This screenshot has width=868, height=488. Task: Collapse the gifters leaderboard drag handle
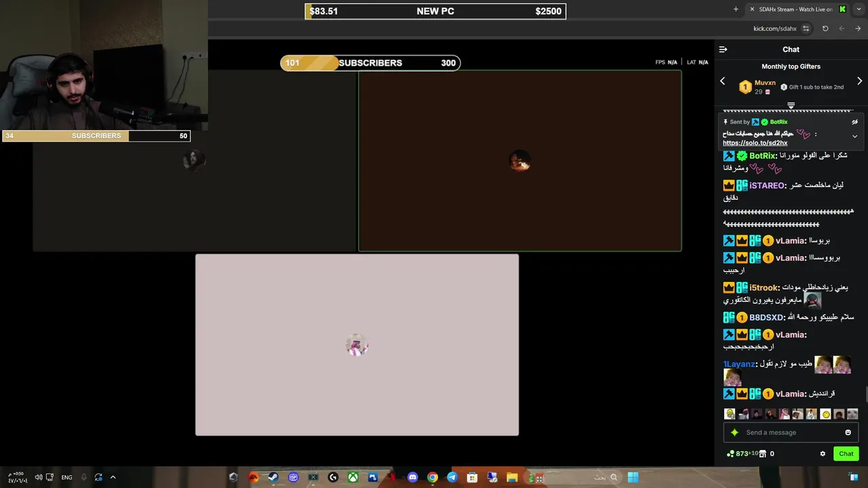click(x=791, y=106)
